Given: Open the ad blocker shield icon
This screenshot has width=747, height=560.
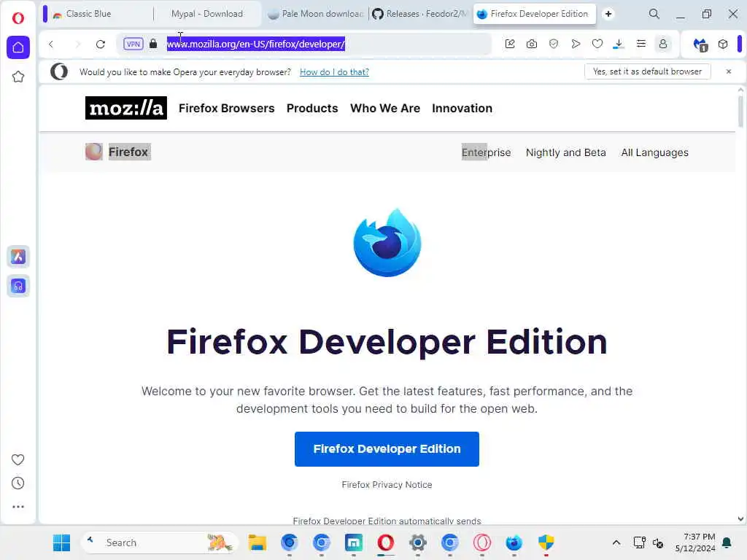Looking at the screenshot, I should tap(553, 44).
